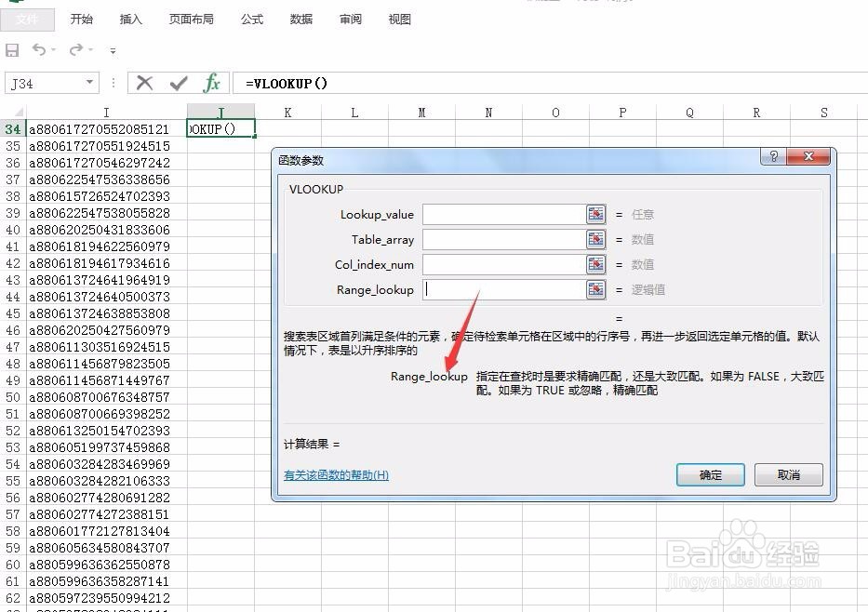Click the Enter (checkmark) icon beside formula bar
Image resolution: width=868 pixels, height=612 pixels.
click(x=178, y=83)
